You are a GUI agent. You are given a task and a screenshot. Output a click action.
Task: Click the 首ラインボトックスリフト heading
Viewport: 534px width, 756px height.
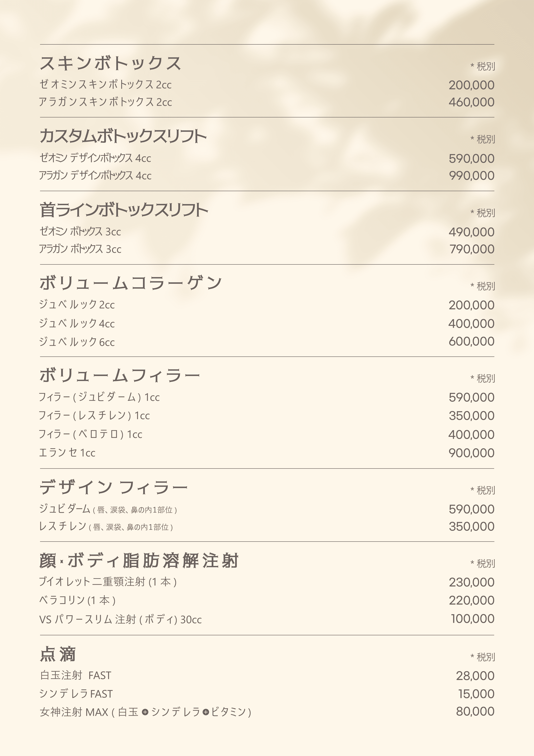(124, 210)
